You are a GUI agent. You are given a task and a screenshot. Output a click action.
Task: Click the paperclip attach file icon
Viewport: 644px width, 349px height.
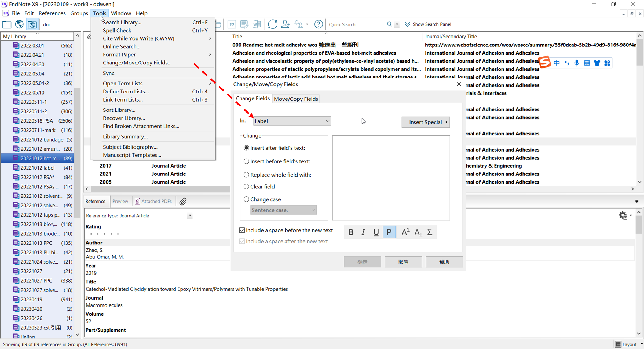click(x=183, y=201)
